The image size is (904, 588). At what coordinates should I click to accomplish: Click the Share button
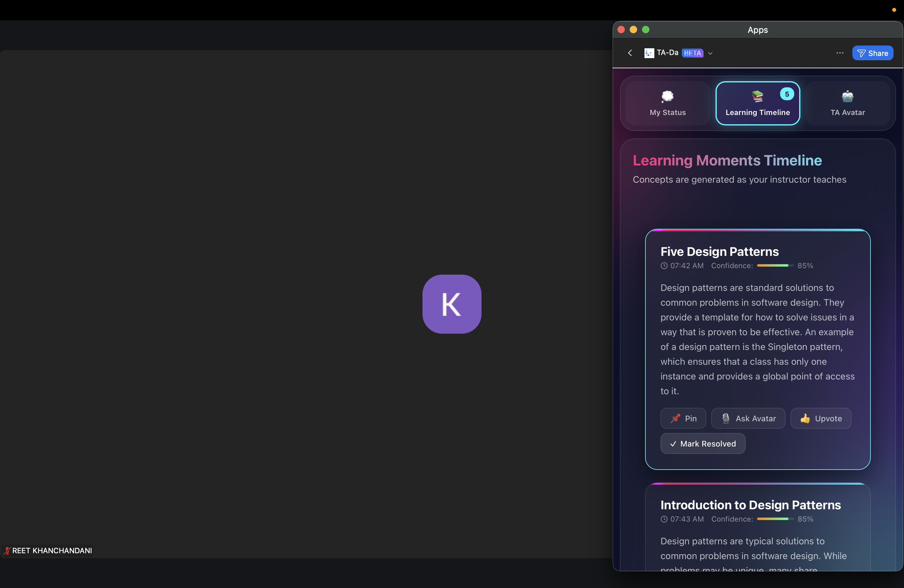(872, 53)
